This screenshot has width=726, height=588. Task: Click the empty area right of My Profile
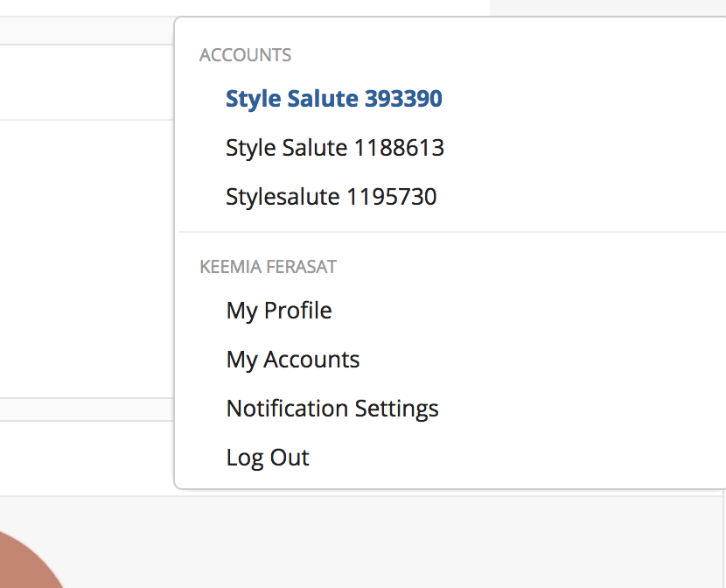tap(529, 311)
